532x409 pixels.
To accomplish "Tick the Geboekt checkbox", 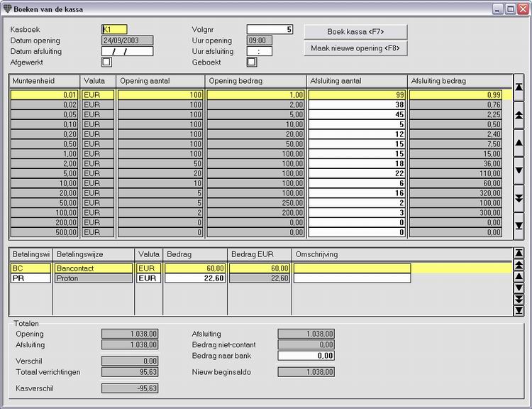I will 252,62.
